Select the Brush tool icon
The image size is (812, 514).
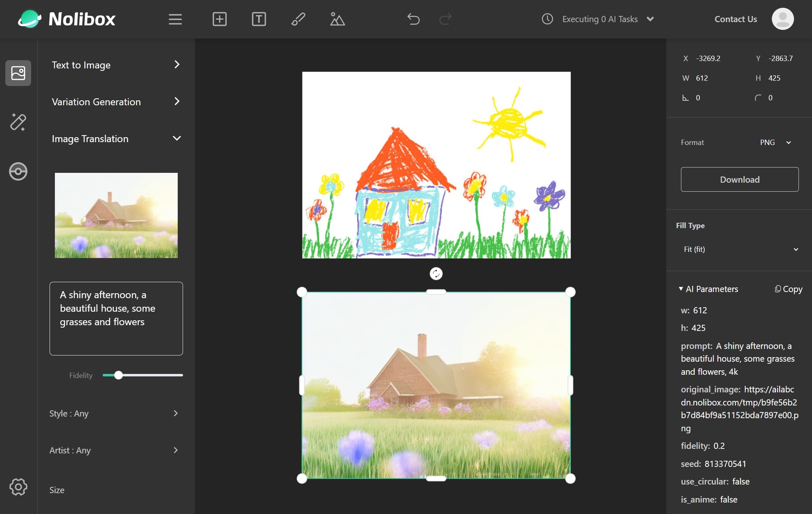[x=298, y=19]
